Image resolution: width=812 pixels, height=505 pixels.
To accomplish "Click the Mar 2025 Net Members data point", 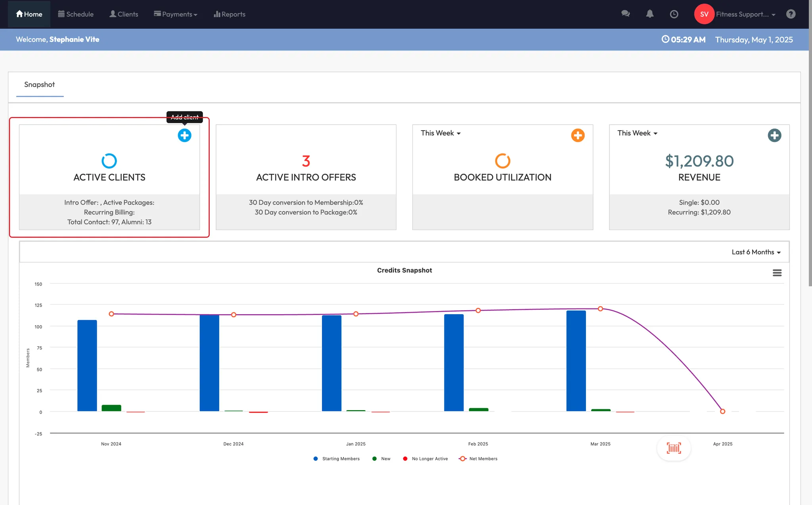I will point(600,309).
